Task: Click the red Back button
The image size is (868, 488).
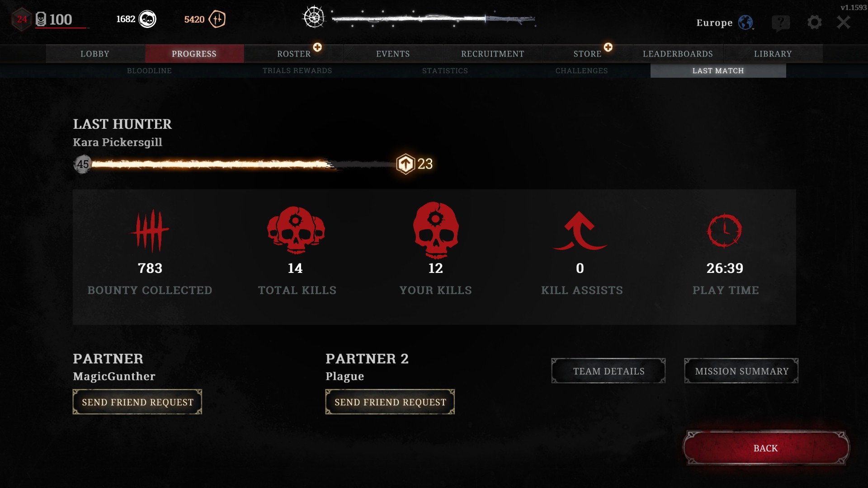Action: point(766,448)
